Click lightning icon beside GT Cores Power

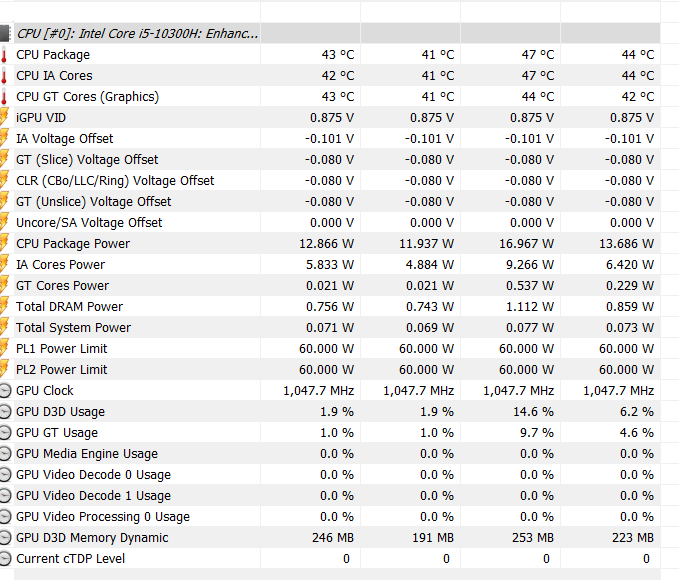pyautogui.click(x=4, y=286)
